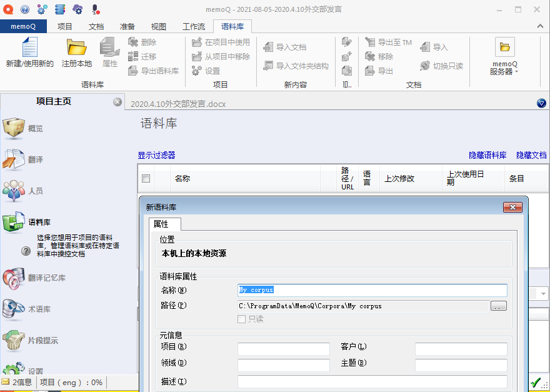Open Overview (概览) in the sidebar
This screenshot has height=392, width=550.
pos(23,128)
